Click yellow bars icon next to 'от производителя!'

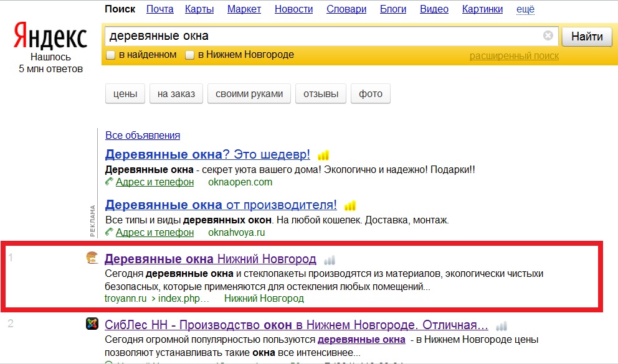tap(350, 206)
